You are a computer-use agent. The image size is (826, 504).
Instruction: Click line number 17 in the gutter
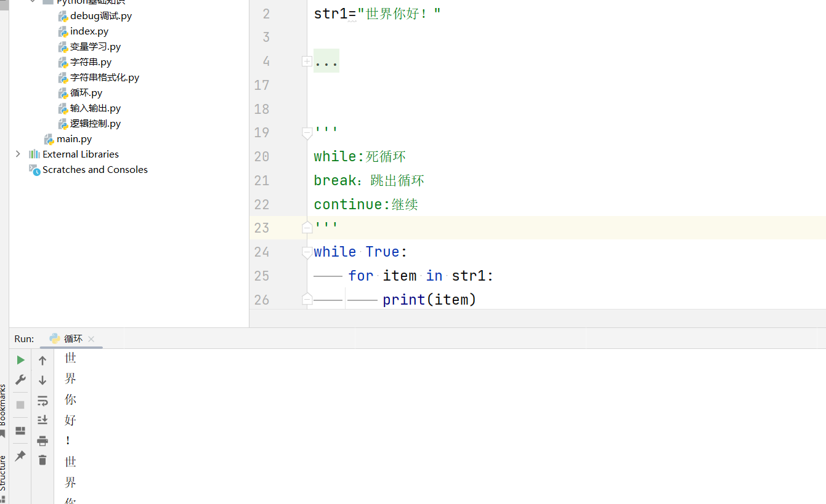pos(262,85)
